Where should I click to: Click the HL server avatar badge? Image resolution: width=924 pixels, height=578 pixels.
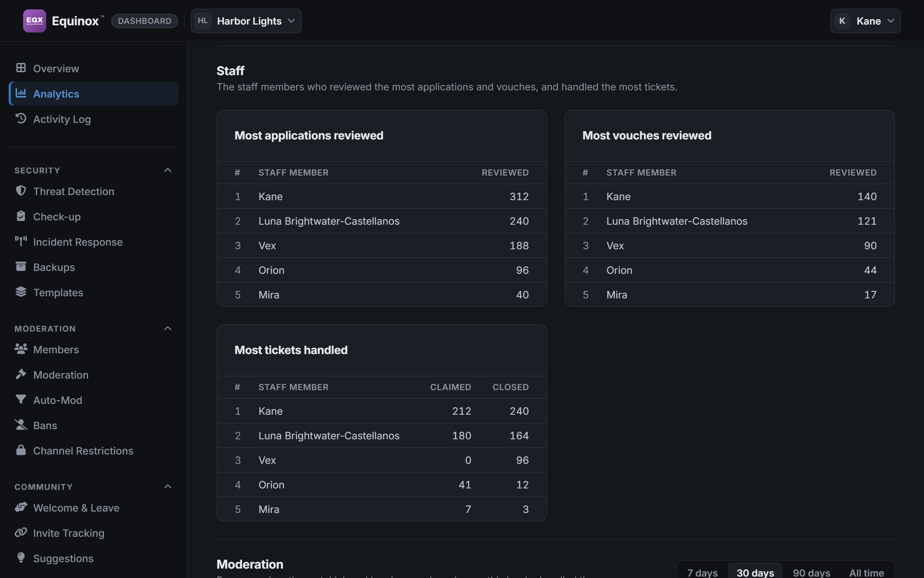pos(203,21)
